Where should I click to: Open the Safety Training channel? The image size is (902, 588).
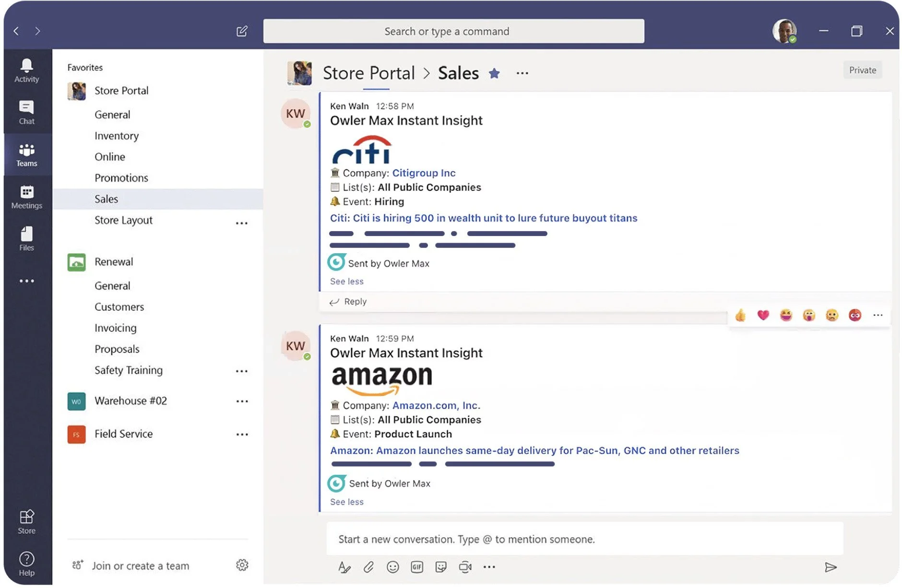point(129,370)
